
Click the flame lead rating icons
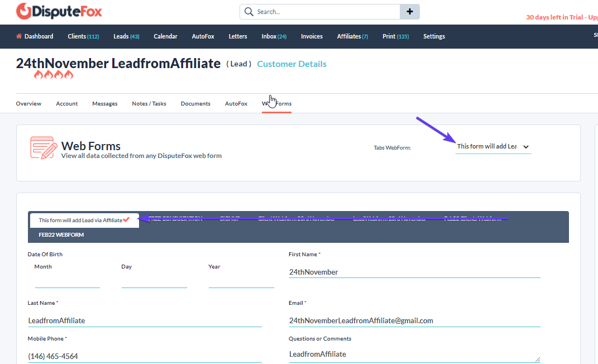[54, 74]
